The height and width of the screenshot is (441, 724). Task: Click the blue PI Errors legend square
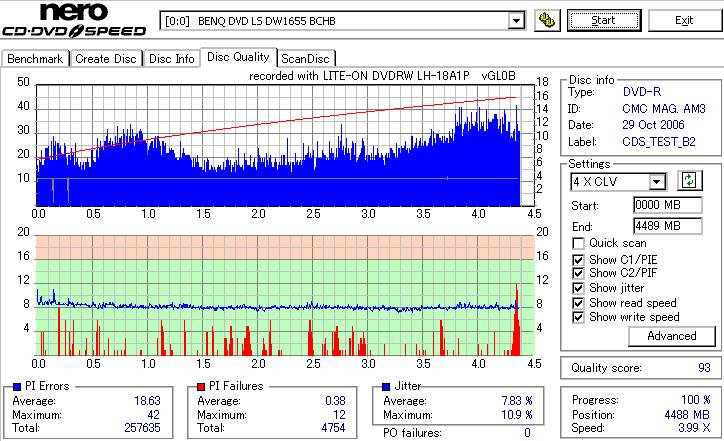18,387
